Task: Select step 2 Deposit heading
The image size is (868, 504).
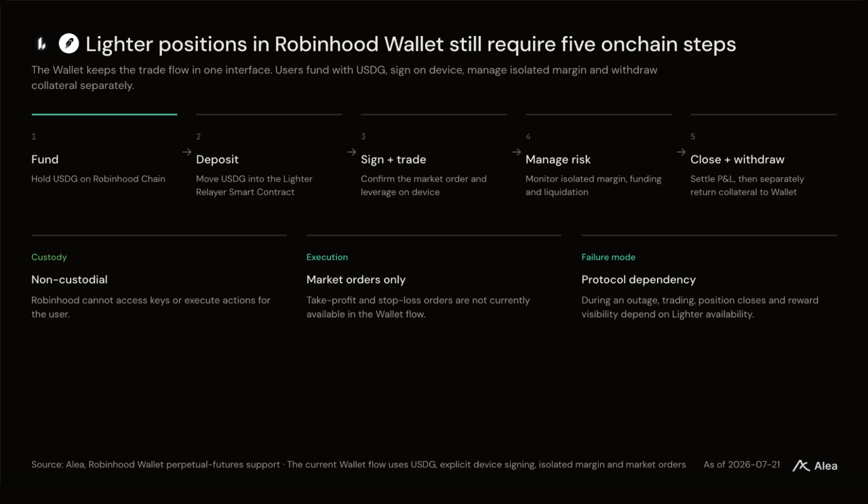Action: [x=217, y=159]
